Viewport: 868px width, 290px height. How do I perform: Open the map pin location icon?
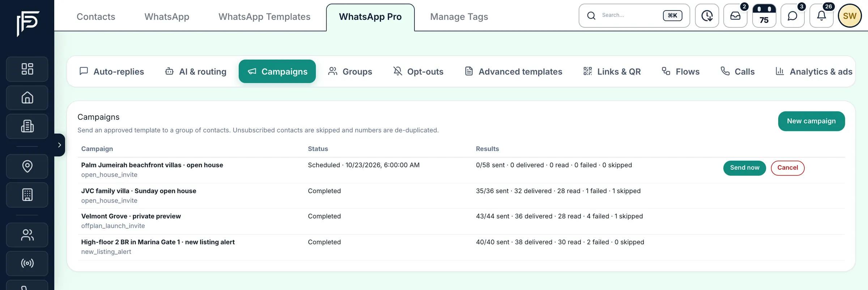[27, 166]
